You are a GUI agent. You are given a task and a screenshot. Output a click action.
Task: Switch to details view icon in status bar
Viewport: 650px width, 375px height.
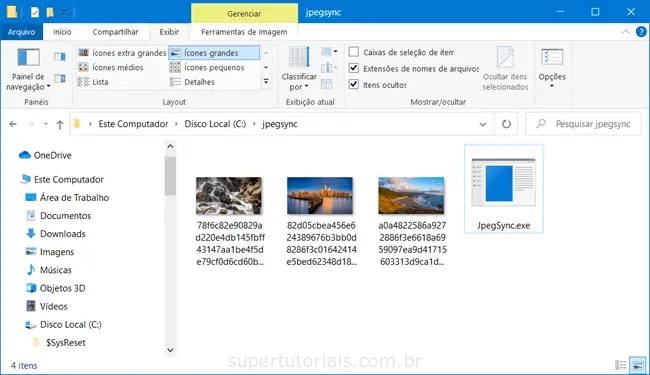point(621,365)
